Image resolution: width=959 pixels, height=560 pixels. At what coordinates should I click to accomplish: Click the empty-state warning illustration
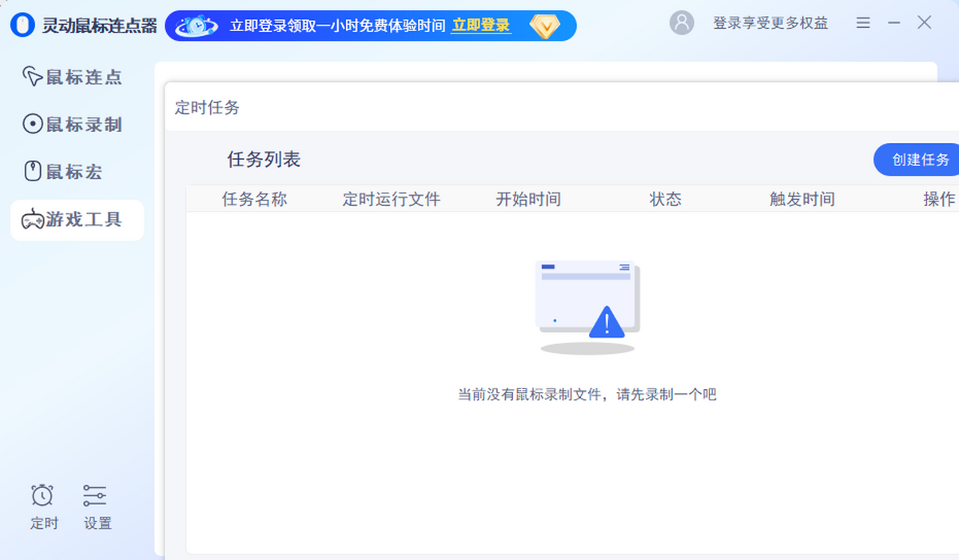(587, 308)
